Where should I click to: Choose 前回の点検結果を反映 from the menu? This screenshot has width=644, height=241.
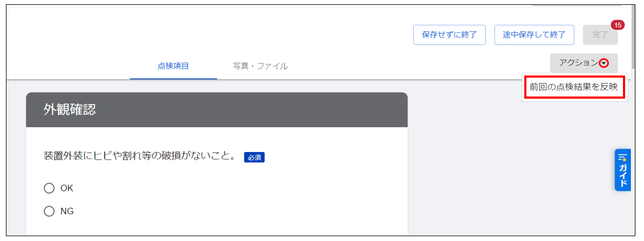[x=574, y=87]
